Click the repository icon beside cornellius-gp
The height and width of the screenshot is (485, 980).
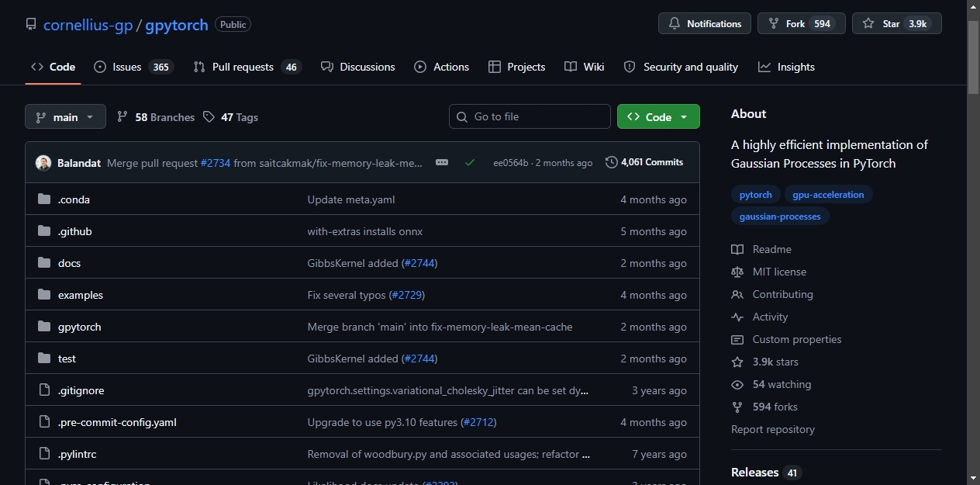pos(31,25)
